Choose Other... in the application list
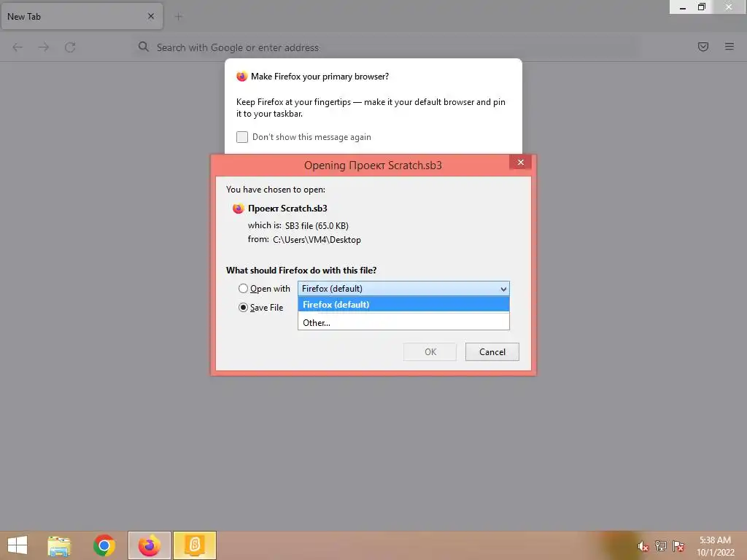Screen dimensions: 747x560 pyautogui.click(x=403, y=323)
